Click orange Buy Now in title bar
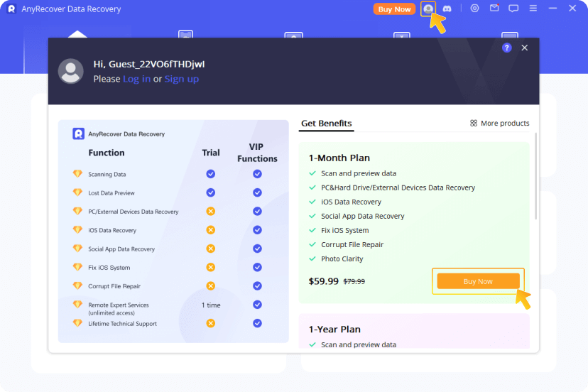The width and height of the screenshot is (588, 392). coord(394,9)
